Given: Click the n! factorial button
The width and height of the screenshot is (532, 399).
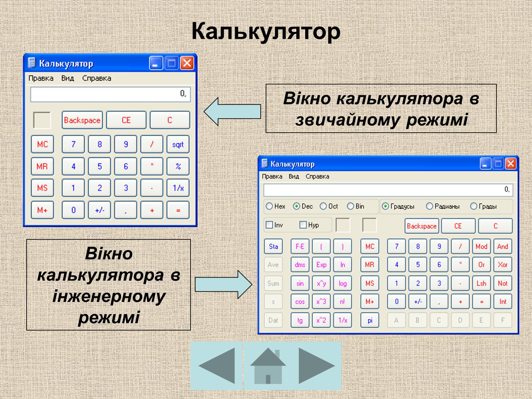Looking at the screenshot, I should point(342,302).
